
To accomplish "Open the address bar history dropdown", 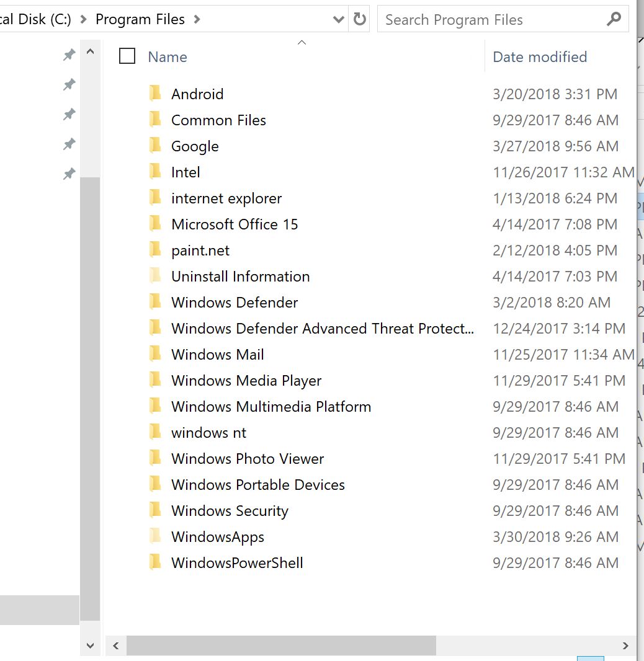I will (338, 19).
